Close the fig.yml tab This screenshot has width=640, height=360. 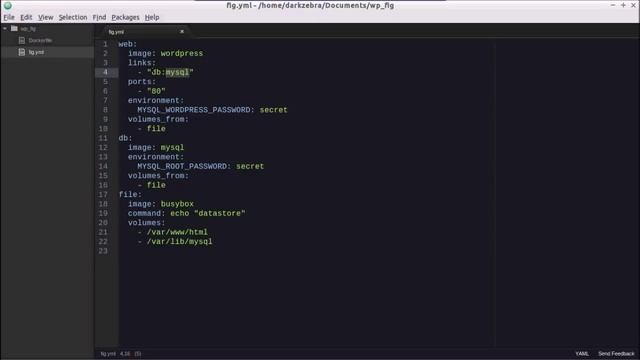tap(182, 31)
